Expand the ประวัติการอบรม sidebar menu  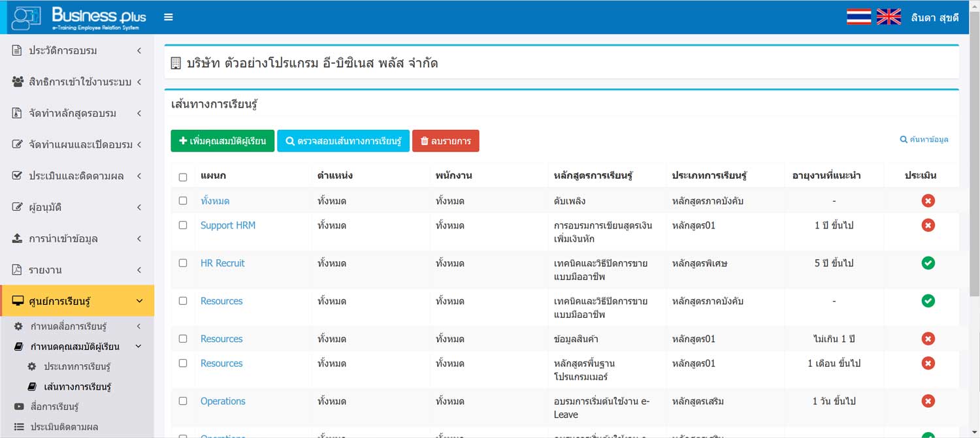click(77, 50)
